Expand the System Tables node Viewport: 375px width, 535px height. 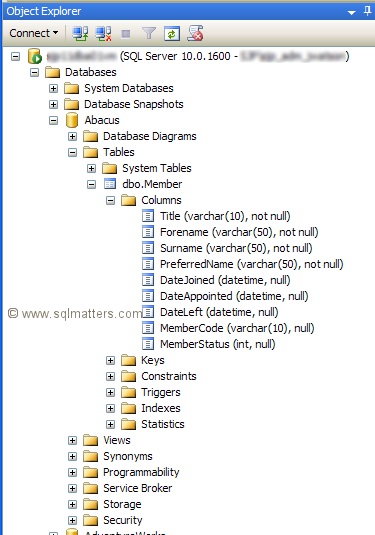(x=91, y=169)
